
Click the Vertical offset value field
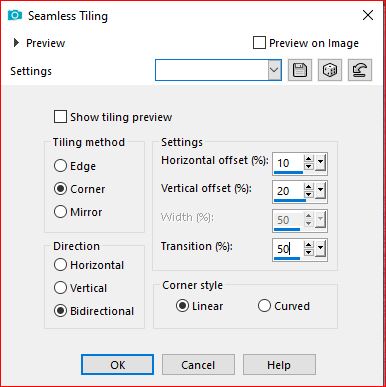288,191
